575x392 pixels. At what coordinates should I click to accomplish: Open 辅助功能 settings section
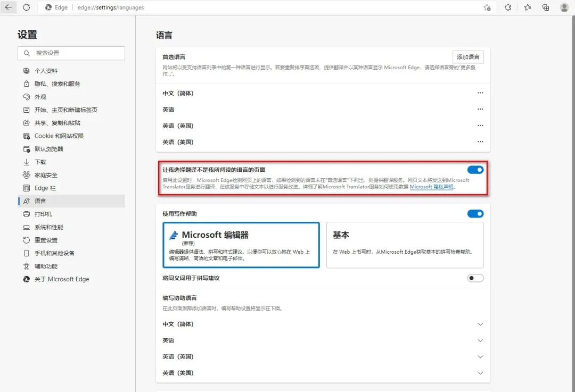coord(71,266)
